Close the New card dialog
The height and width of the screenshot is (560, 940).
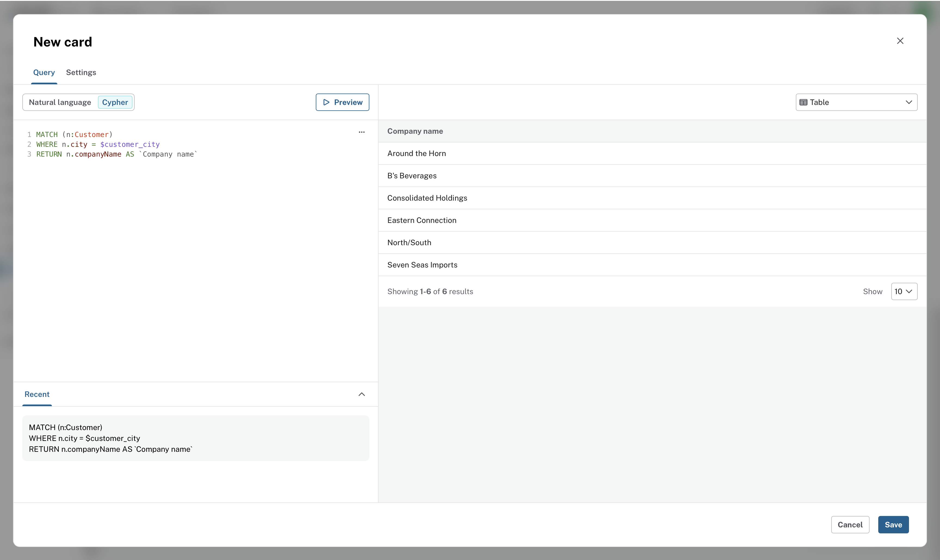click(x=900, y=41)
